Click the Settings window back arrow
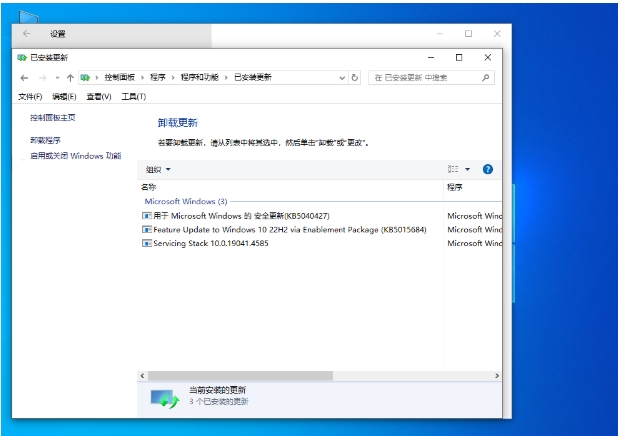This screenshot has height=436, width=618. [26, 33]
